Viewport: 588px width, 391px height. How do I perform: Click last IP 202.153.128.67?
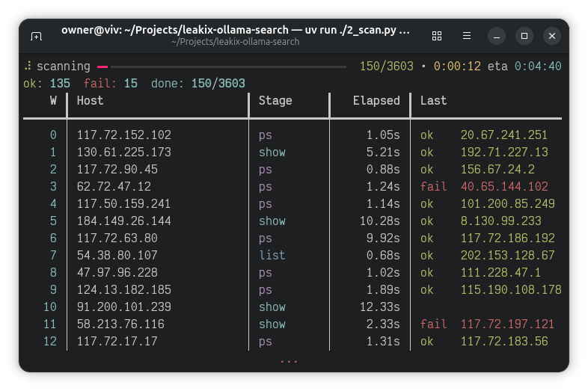507,255
